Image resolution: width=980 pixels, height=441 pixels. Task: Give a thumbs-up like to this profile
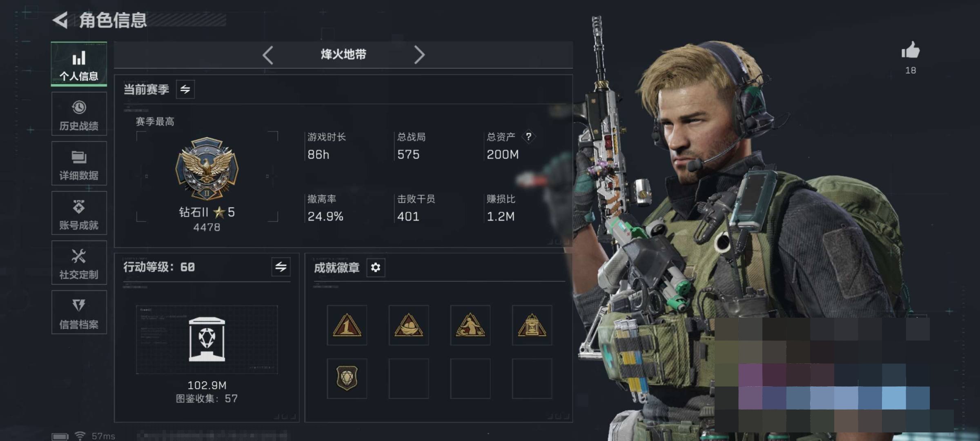point(910,50)
